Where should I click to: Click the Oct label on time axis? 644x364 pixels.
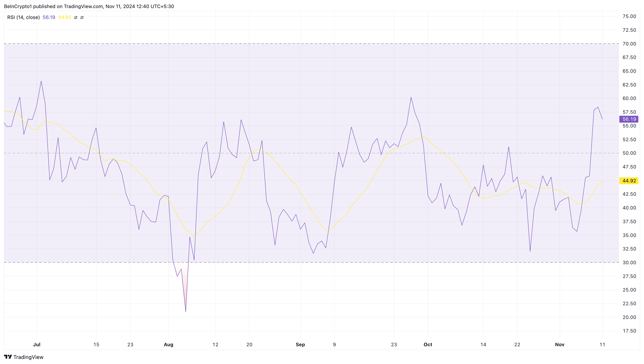click(x=428, y=344)
